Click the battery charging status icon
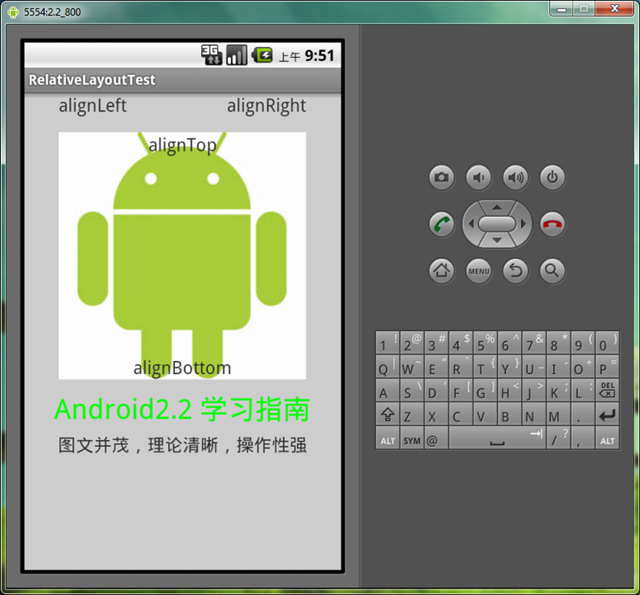 click(262, 55)
